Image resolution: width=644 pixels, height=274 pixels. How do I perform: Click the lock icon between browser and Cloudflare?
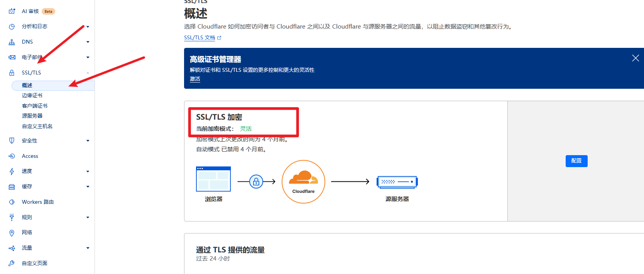click(256, 181)
